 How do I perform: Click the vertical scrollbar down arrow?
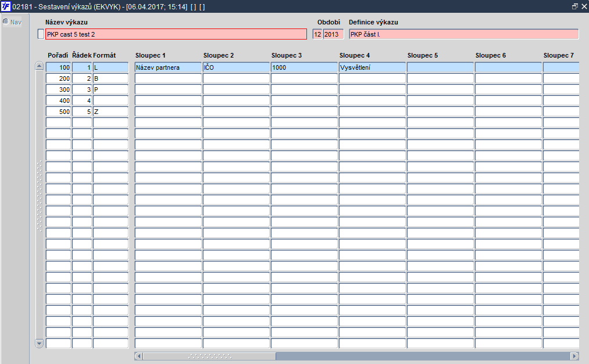(40, 343)
